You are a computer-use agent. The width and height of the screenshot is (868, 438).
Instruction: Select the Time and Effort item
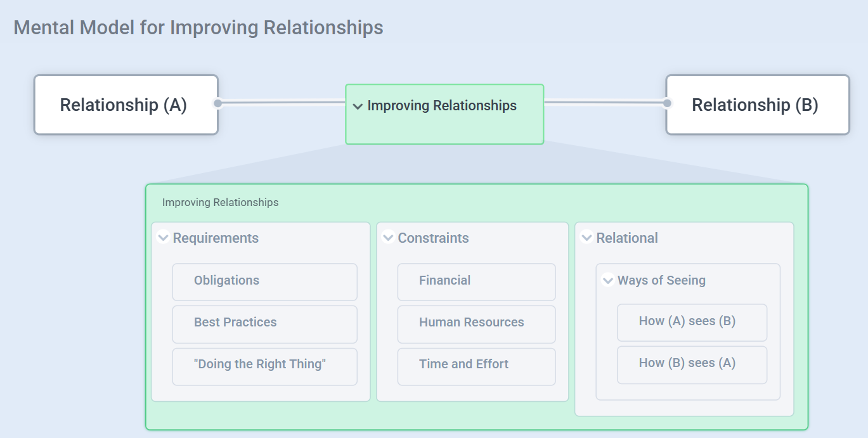pos(476,364)
